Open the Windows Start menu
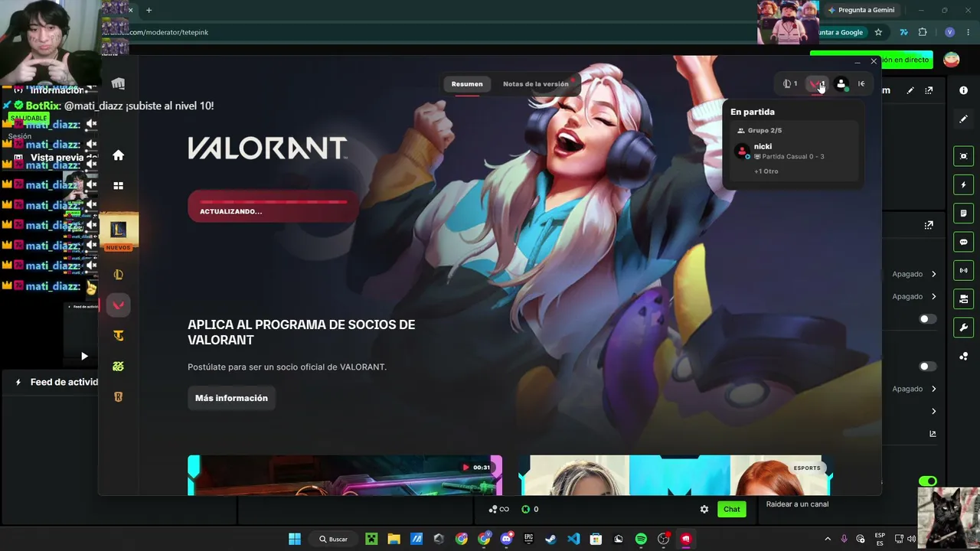This screenshot has width=980, height=551. click(295, 539)
